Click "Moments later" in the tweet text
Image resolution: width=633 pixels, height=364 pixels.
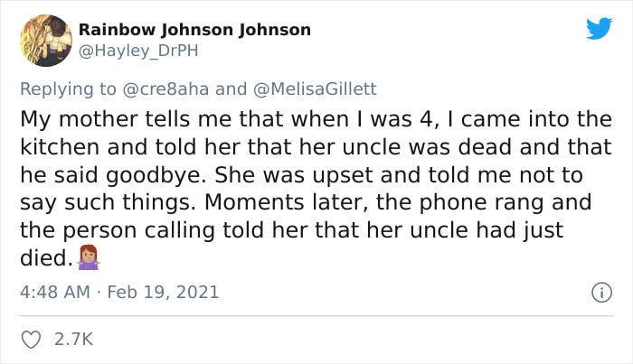click(x=286, y=202)
